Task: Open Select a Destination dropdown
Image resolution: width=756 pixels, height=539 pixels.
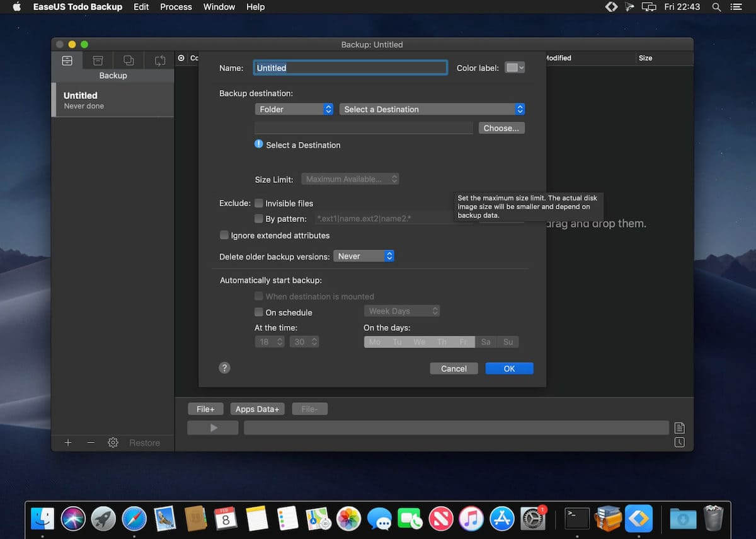Action: 432,109
